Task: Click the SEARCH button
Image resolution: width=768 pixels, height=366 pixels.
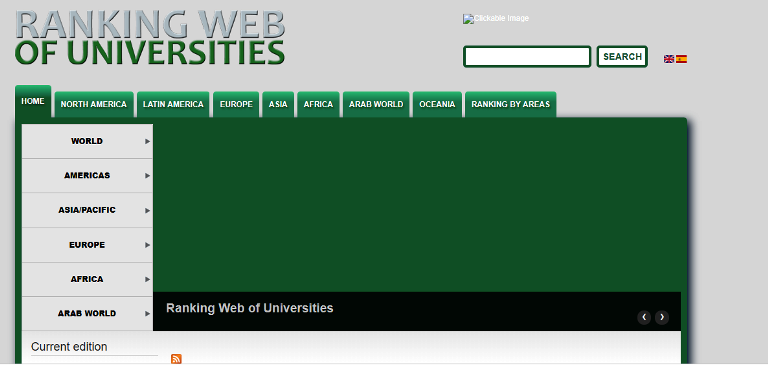Action: 622,57
